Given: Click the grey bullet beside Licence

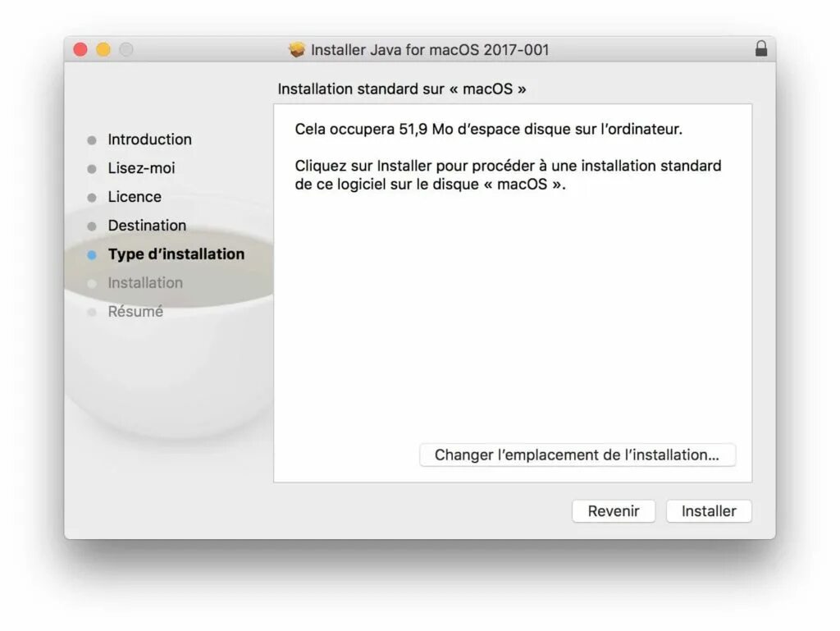Looking at the screenshot, I should point(92,198).
